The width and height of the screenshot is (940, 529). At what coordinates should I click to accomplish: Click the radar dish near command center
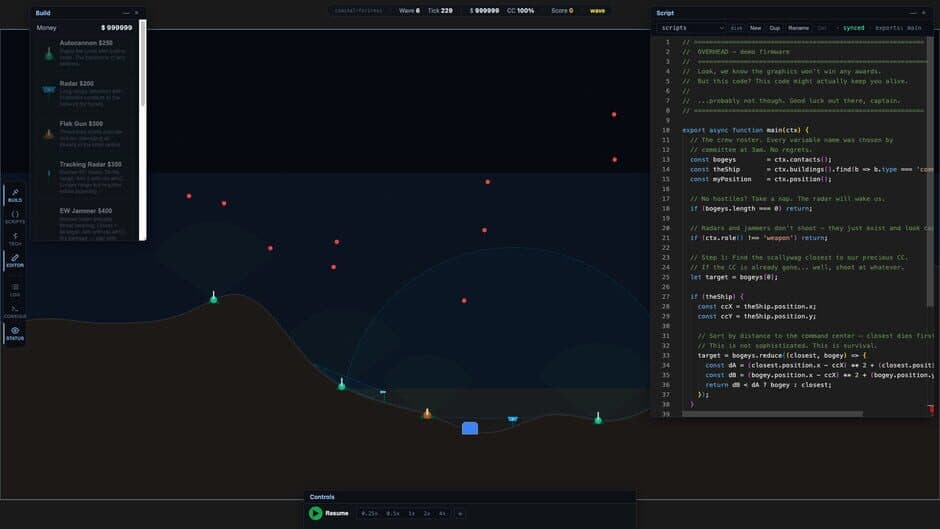point(513,419)
